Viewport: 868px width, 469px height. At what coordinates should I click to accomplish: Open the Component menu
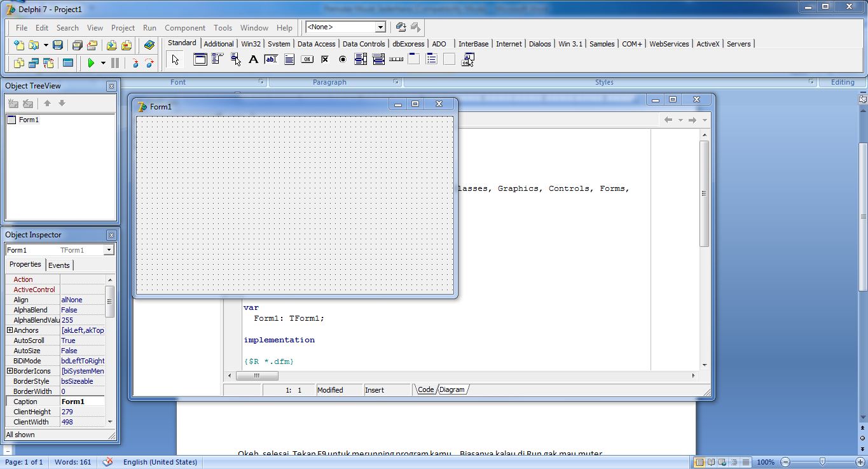[184, 28]
